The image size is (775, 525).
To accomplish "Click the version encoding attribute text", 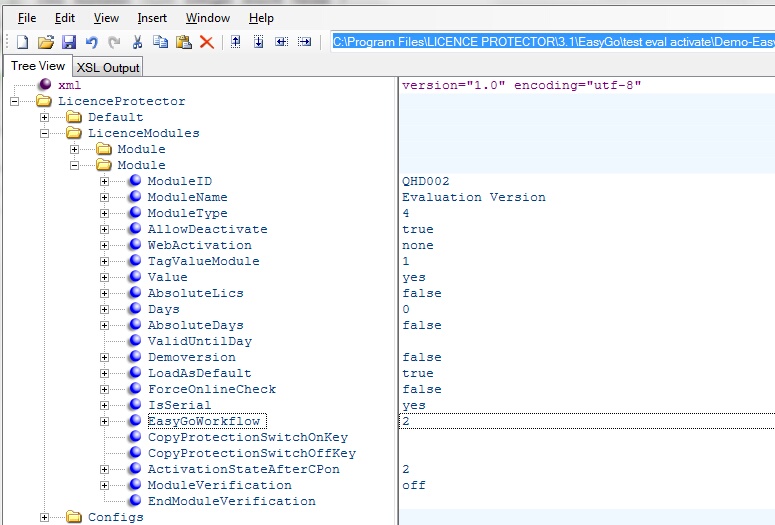I will 521,85.
